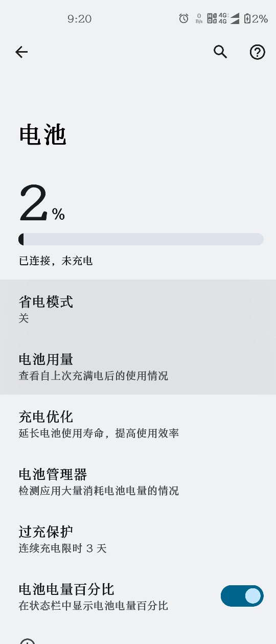Tap the back arrow icon
Screen dimensions: 276x644
pos(21,52)
